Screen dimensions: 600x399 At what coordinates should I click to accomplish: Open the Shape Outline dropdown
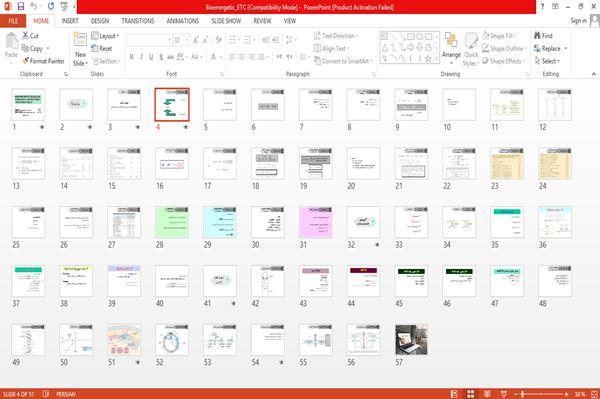tap(504, 49)
